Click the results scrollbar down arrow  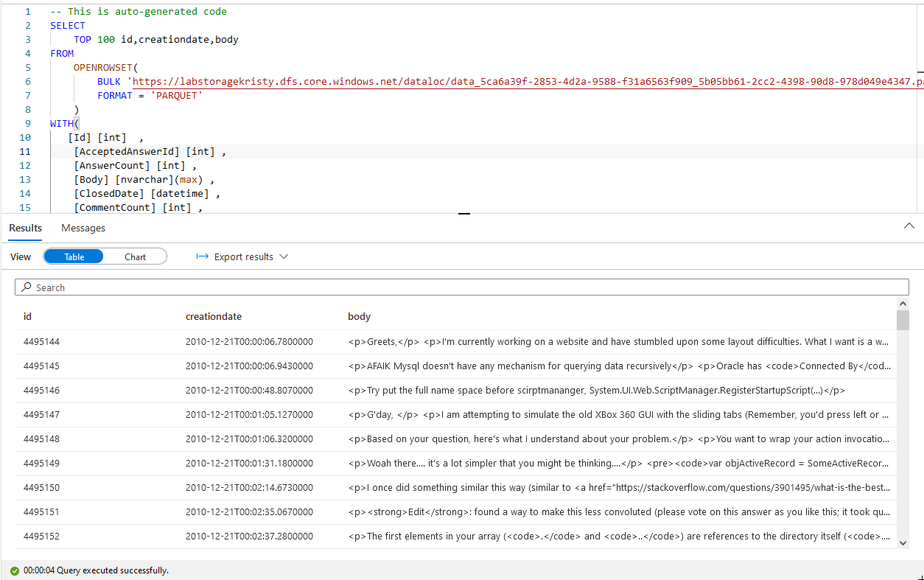903,542
